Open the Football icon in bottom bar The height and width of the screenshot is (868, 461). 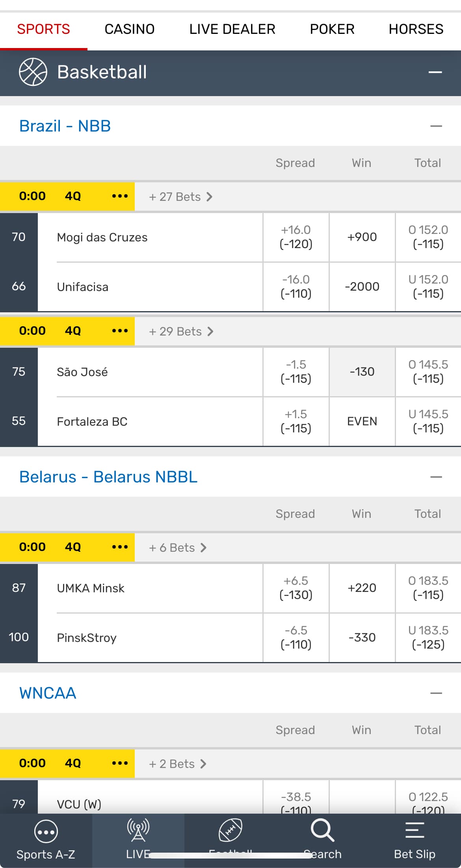click(230, 830)
